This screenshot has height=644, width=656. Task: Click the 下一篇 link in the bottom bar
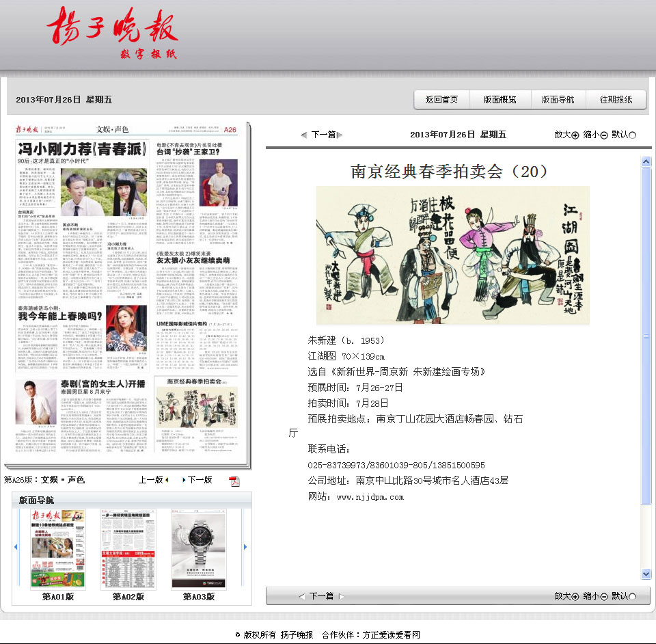(x=321, y=596)
